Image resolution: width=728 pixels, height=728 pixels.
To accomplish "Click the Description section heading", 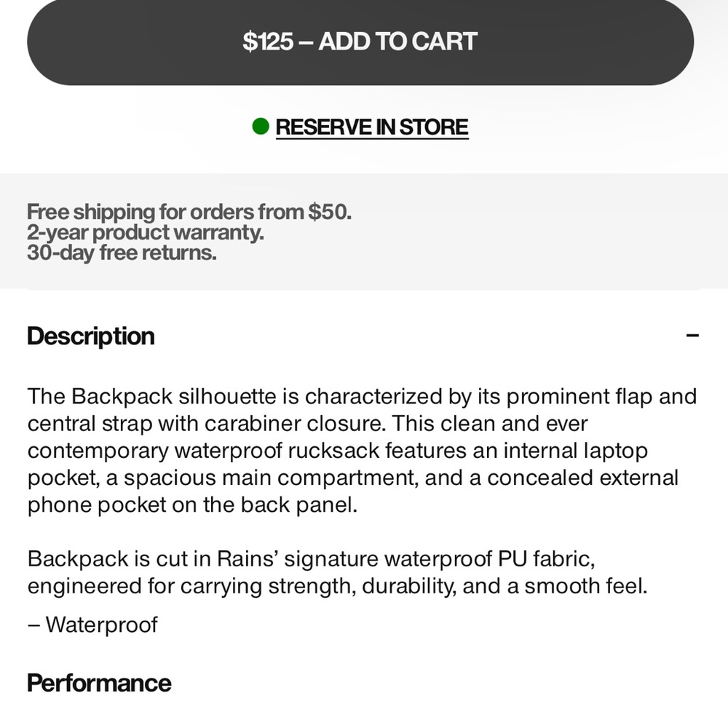I will [x=91, y=336].
